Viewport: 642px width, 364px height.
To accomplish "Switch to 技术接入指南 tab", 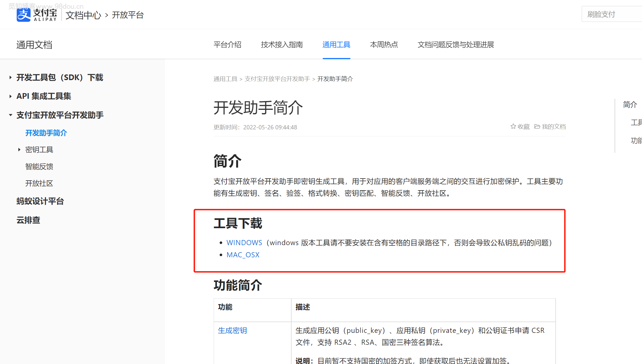I will [282, 45].
